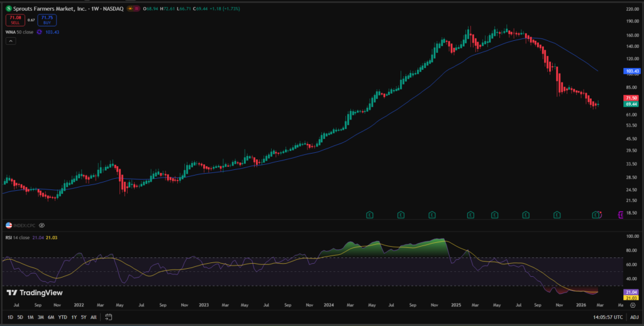Click the INDEX:CPC flag icon

tap(9, 225)
